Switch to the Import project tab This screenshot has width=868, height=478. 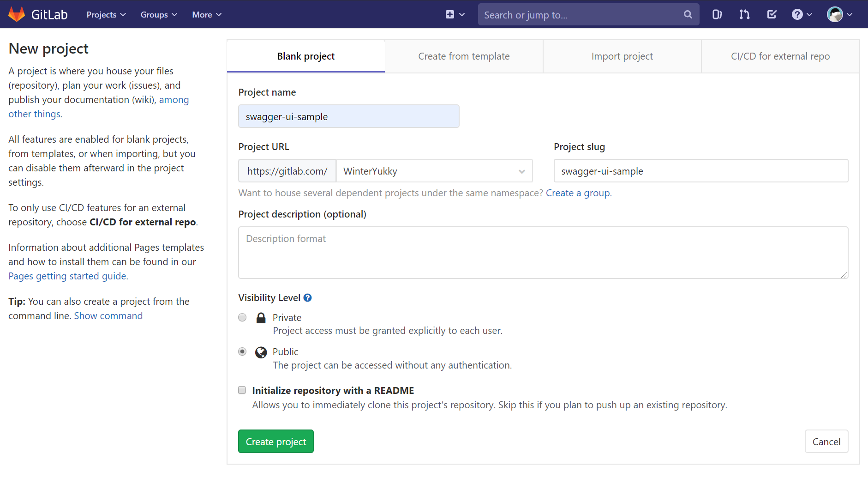(x=622, y=56)
